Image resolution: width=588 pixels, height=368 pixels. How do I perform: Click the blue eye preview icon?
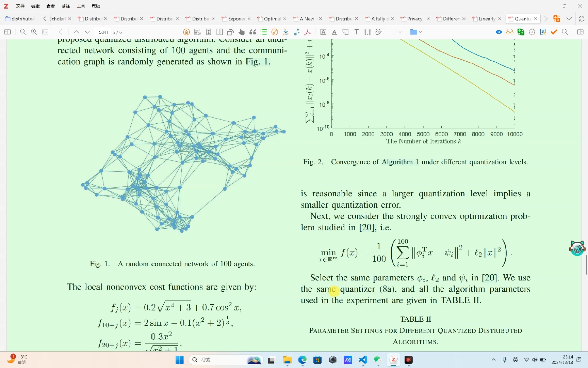pyautogui.click(x=498, y=32)
